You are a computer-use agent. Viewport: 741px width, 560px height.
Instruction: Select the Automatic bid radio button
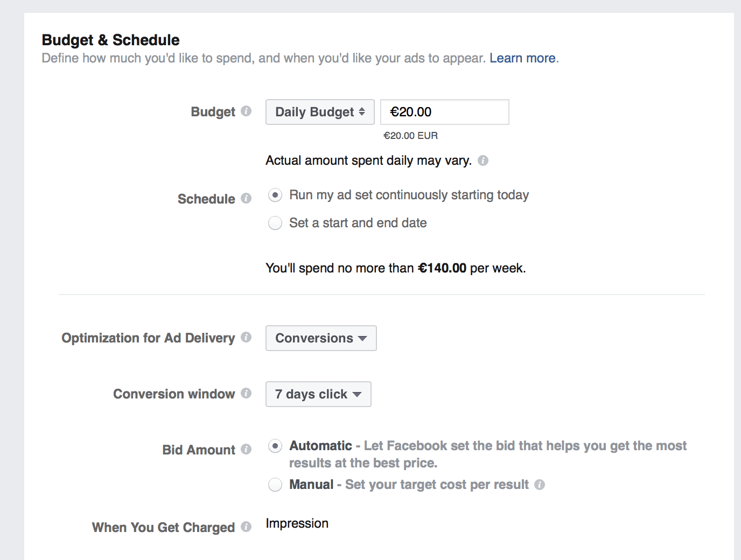tap(275, 446)
